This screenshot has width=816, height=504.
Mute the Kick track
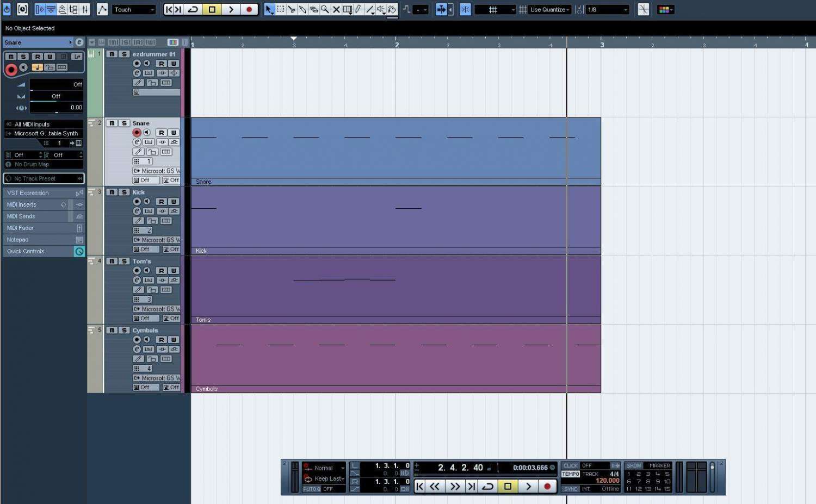tap(112, 192)
